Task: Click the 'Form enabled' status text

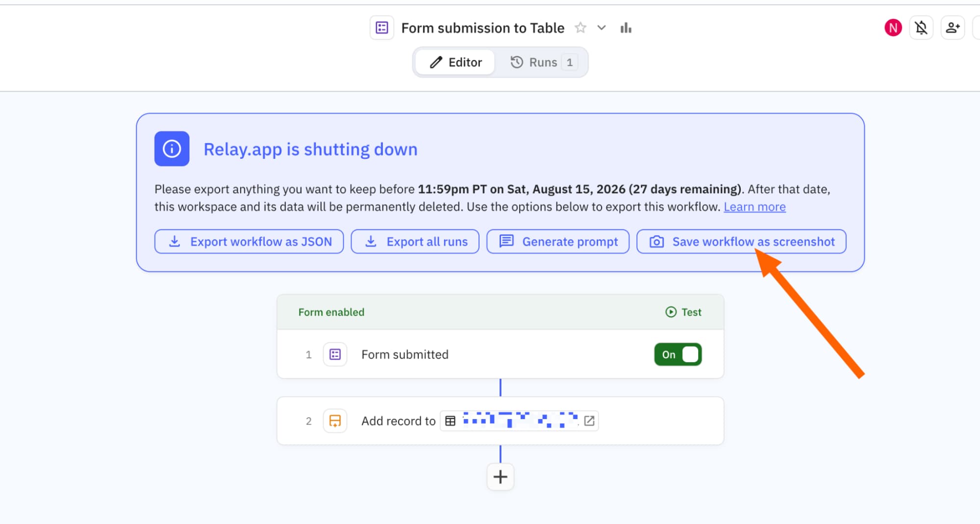Action: (331, 312)
